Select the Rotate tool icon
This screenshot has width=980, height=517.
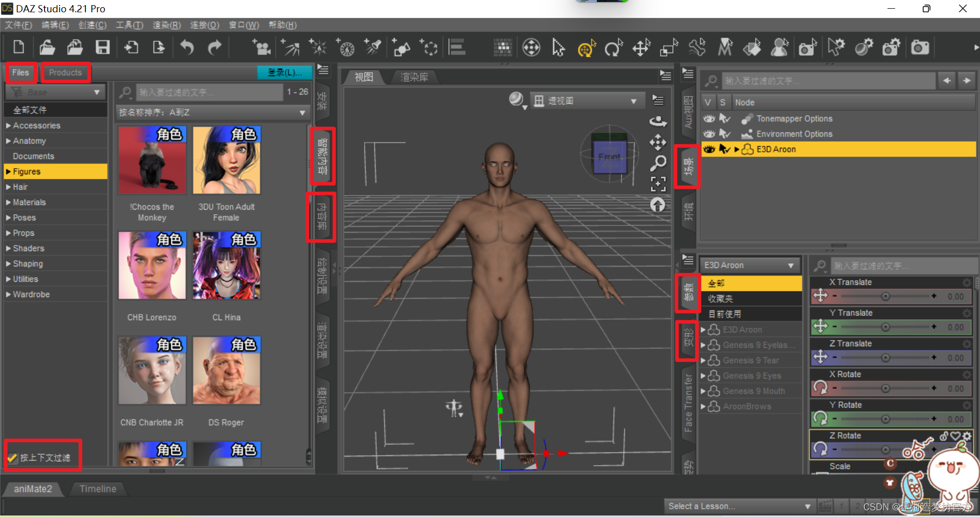[x=613, y=48]
